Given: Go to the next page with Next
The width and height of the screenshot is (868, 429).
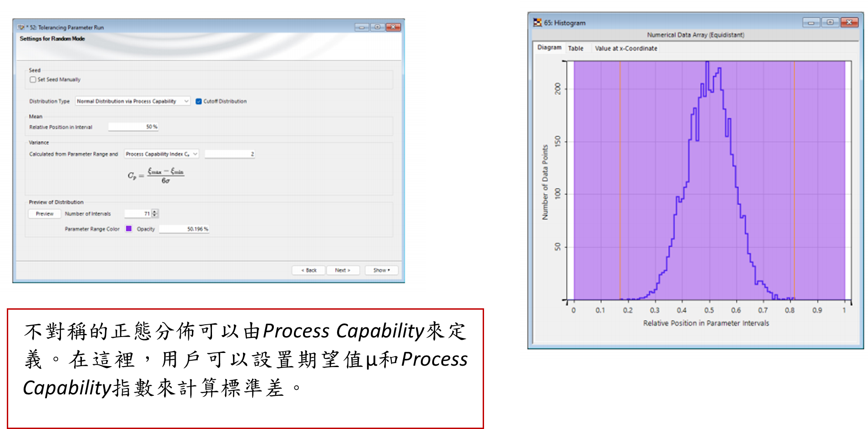Looking at the screenshot, I should pos(343,270).
